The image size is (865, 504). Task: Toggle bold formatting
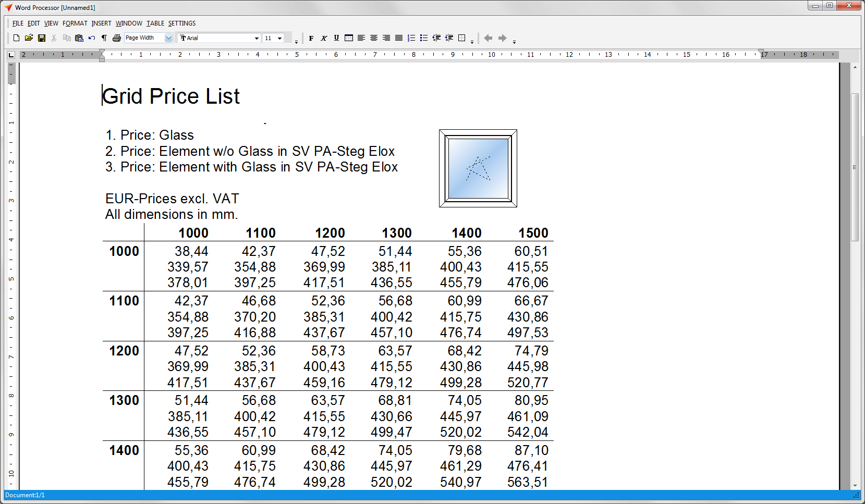click(311, 38)
